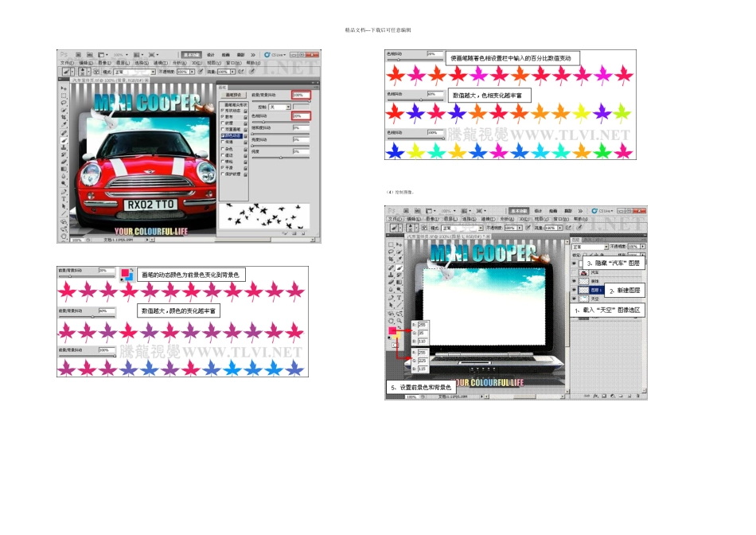Open layer opacity arrow in Layers panel
The height and width of the screenshot is (535, 756).
pos(643,247)
